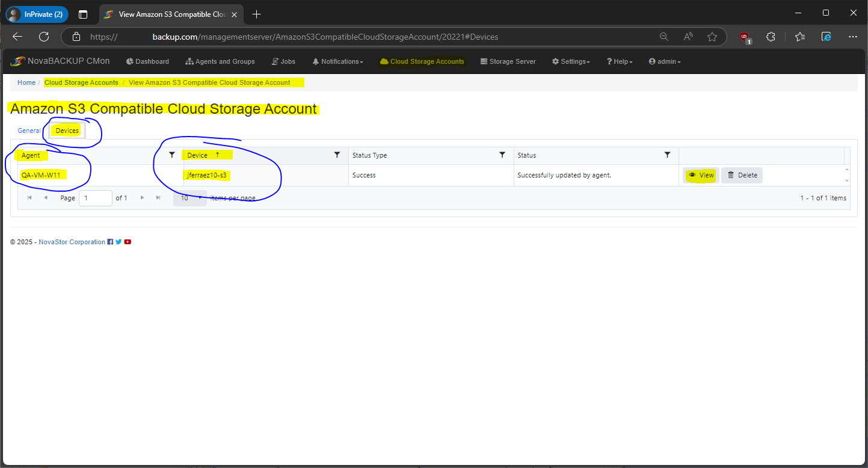Go to Jobs in navbar

tap(283, 61)
